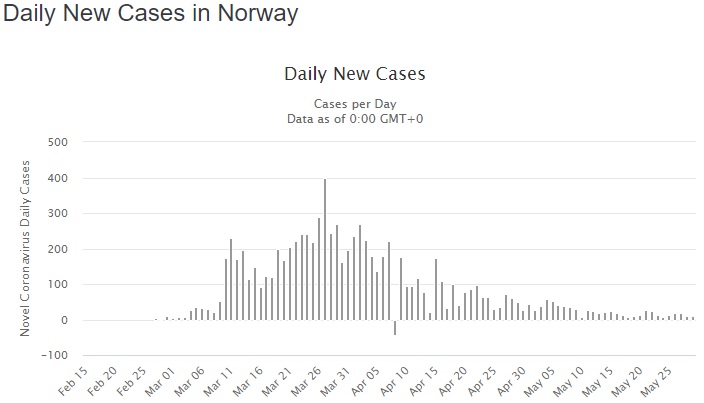Screen dimensions: 704x403
Task: Click the 'Cases per Day' subtitle
Action: click(355, 104)
